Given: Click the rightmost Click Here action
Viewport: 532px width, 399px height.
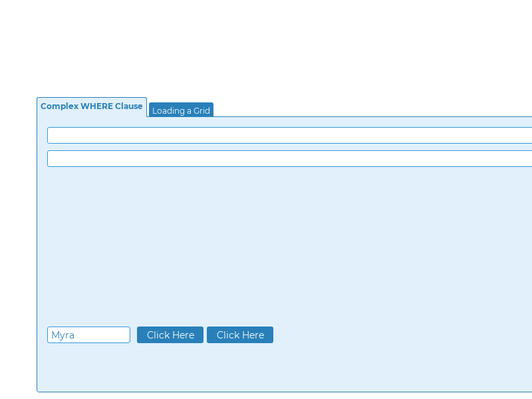Looking at the screenshot, I should tap(239, 334).
